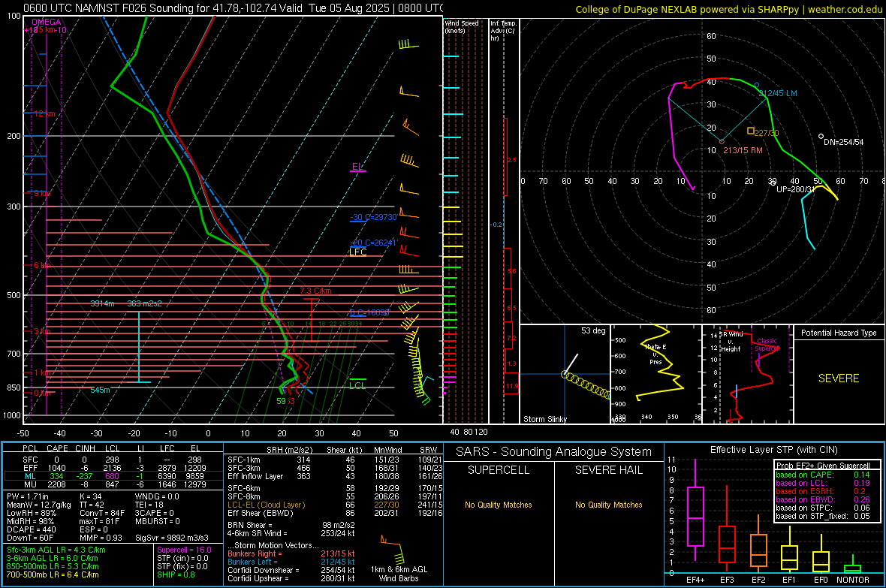Click the magenta EF4+ box plot

point(695,510)
